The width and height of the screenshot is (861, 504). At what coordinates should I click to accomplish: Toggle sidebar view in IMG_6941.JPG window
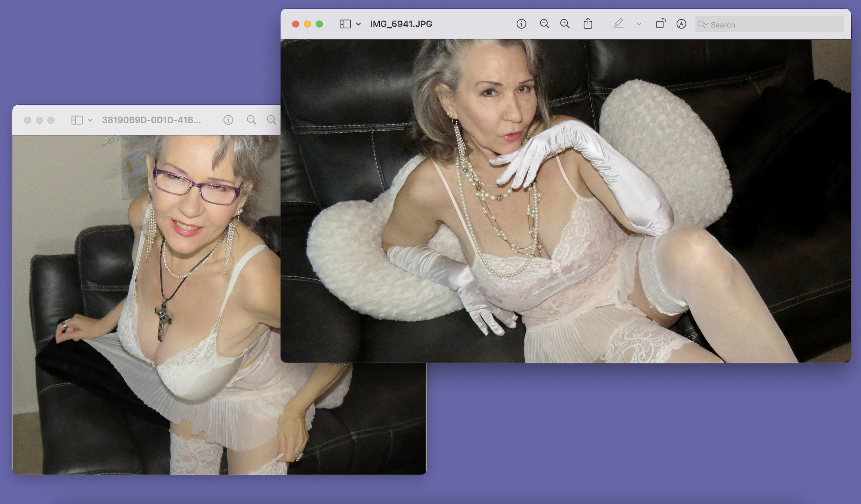coord(345,24)
